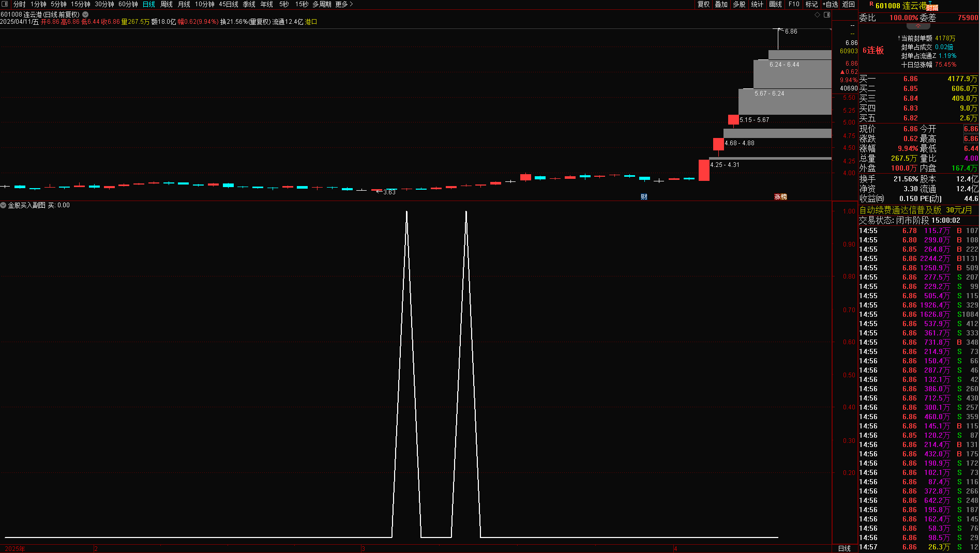This screenshot has width=980, height=553.
Task: Open 多周期 multi-period view
Action: [322, 4]
